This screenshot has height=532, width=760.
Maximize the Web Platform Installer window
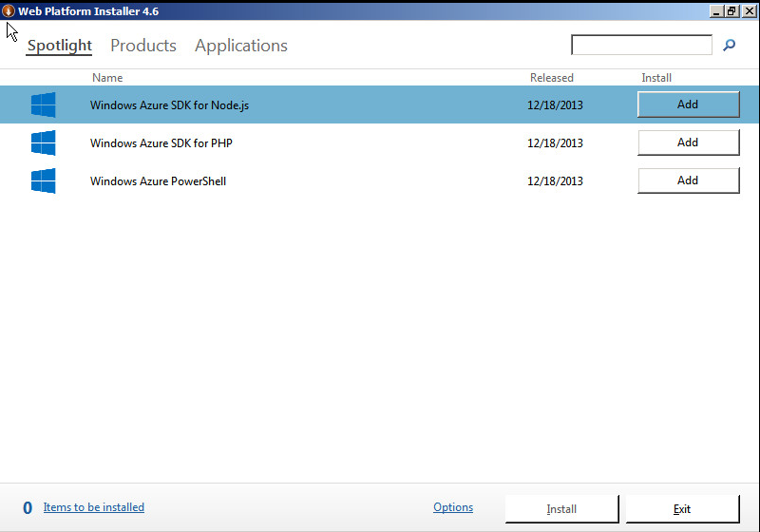[731, 10]
